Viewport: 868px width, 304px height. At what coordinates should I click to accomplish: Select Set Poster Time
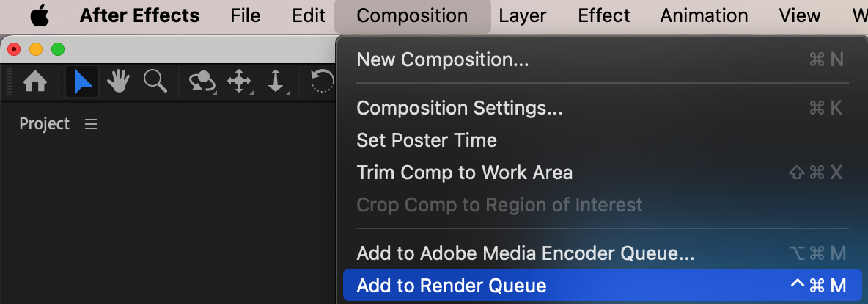coord(427,140)
